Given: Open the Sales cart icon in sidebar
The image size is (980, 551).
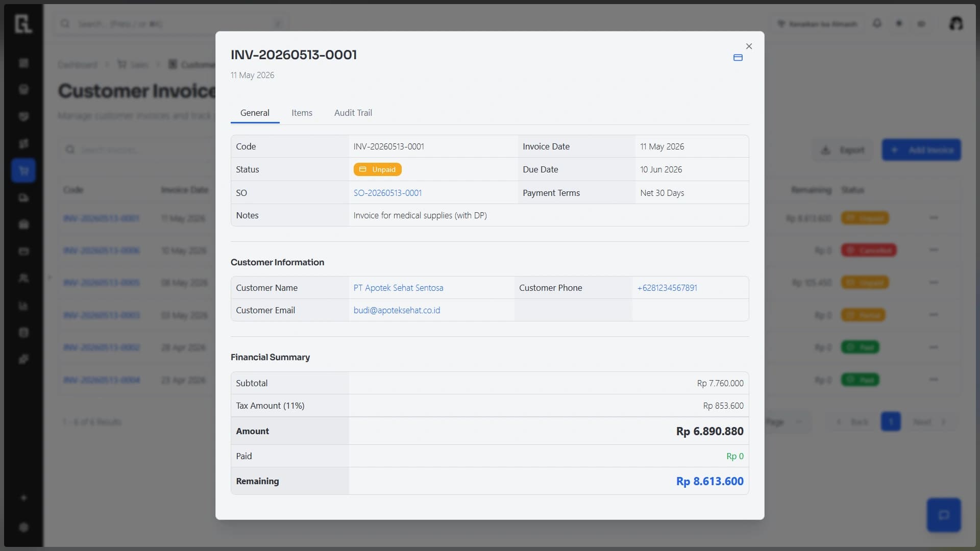Looking at the screenshot, I should point(23,170).
